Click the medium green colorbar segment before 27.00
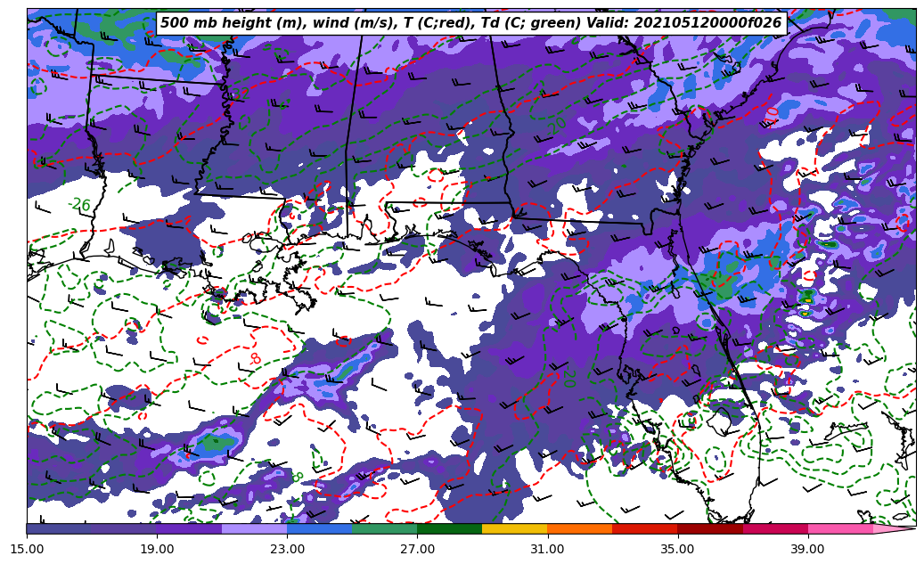The width and height of the screenshot is (924, 564). tap(384, 529)
